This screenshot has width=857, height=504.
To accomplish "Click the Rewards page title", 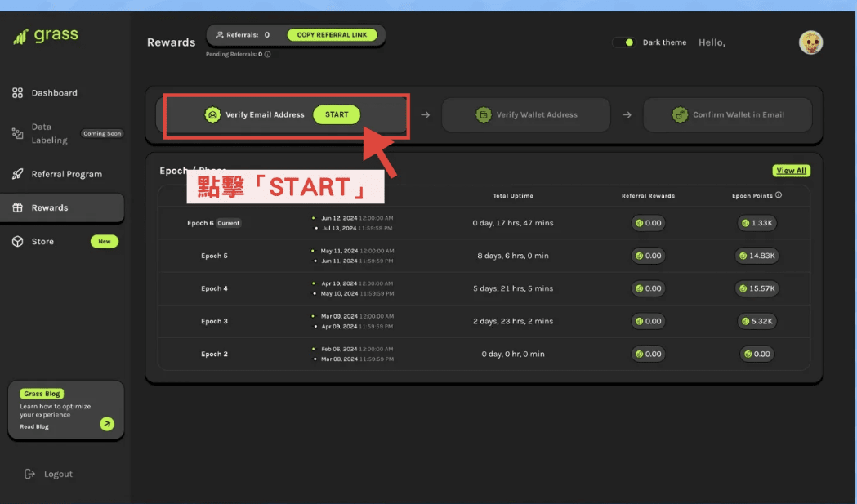I will click(171, 42).
